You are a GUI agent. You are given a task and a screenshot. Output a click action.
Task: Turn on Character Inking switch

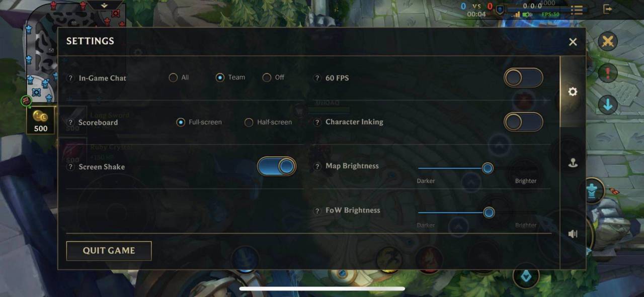[523, 122]
